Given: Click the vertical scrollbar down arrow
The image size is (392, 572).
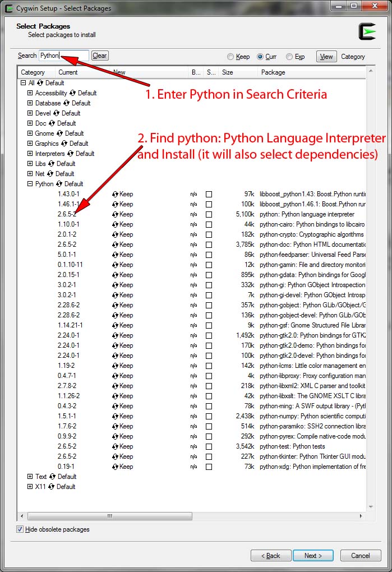Looking at the screenshot, I should 371,507.
